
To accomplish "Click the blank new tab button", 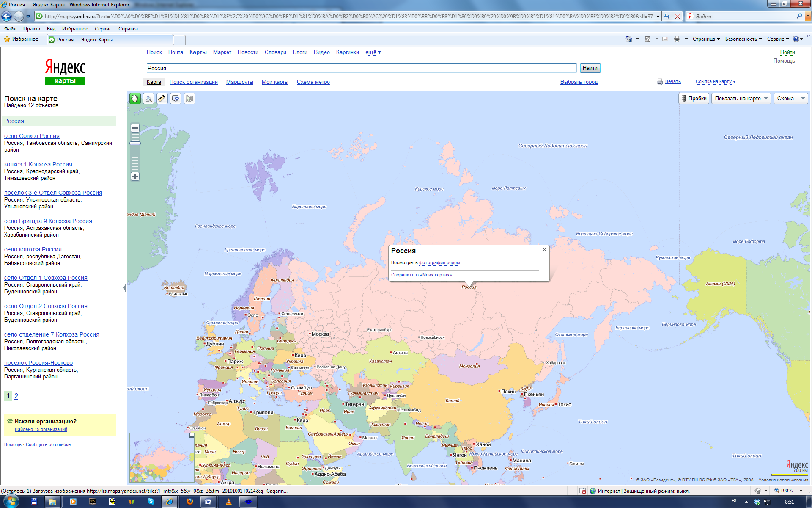I will coord(179,40).
